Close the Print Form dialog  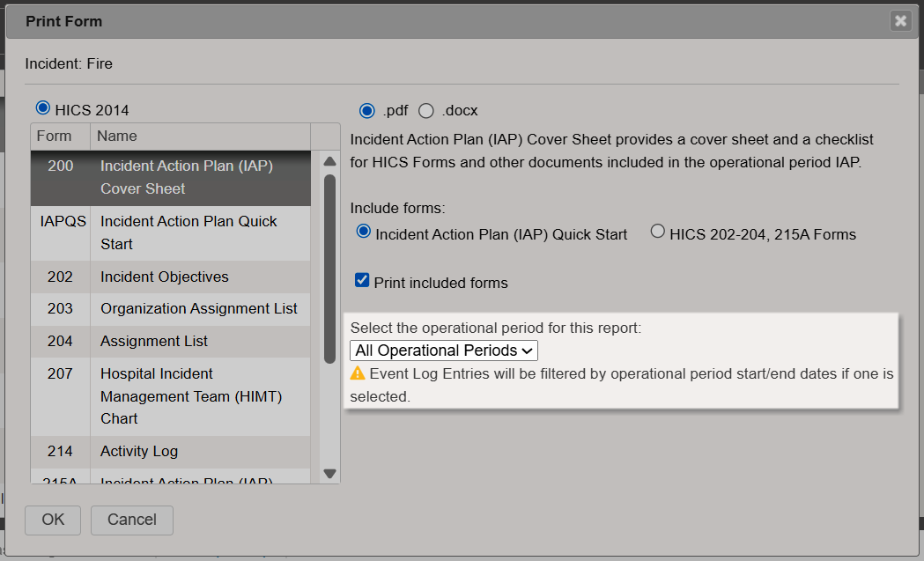[900, 20]
